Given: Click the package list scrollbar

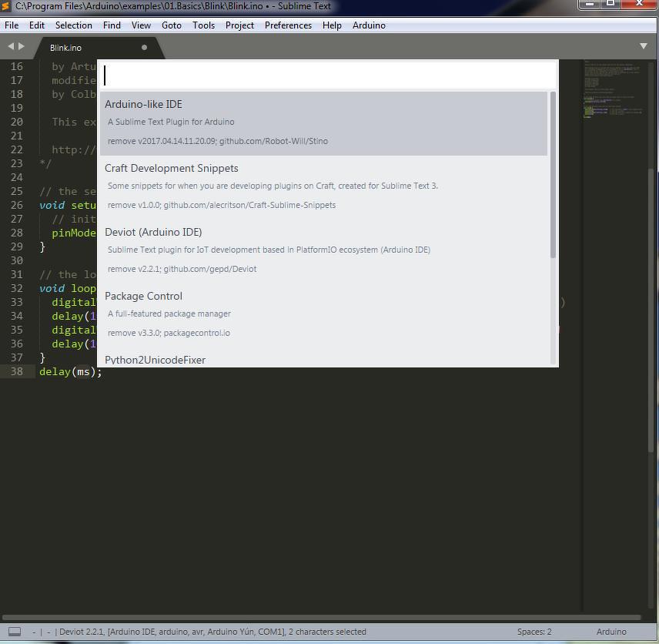Looking at the screenshot, I should click(x=553, y=175).
